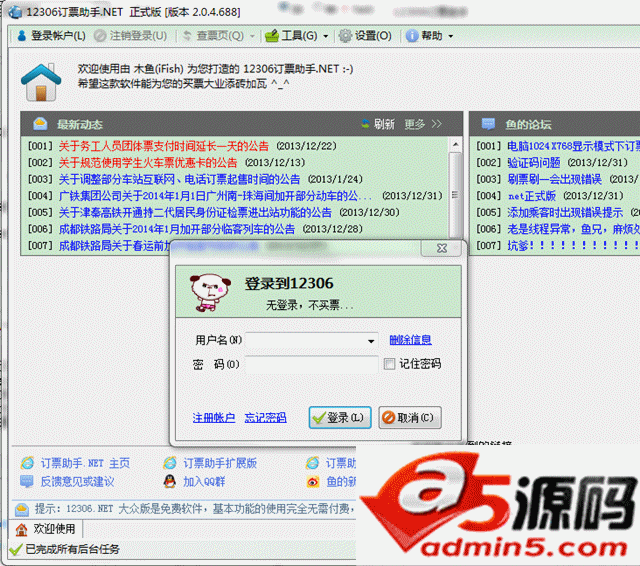Viewport: 640px width, 566px height.
Task: Open the 帮助 menu
Action: tap(424, 36)
